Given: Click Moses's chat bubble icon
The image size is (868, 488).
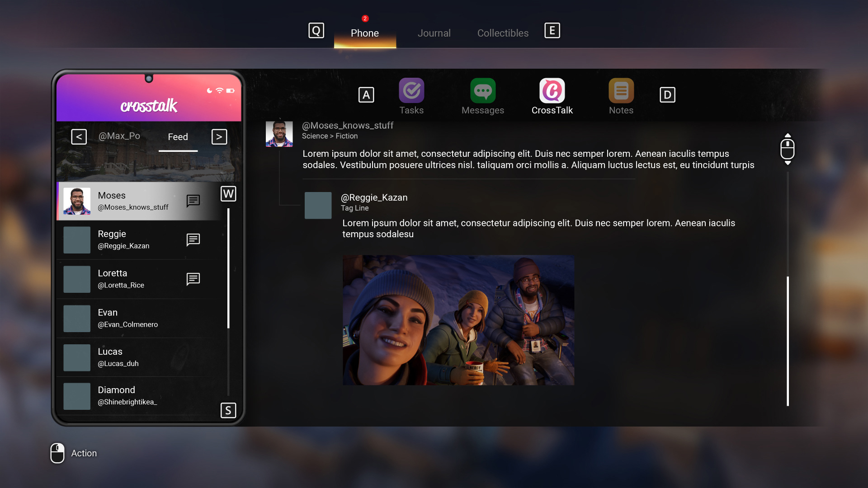Looking at the screenshot, I should [193, 201].
